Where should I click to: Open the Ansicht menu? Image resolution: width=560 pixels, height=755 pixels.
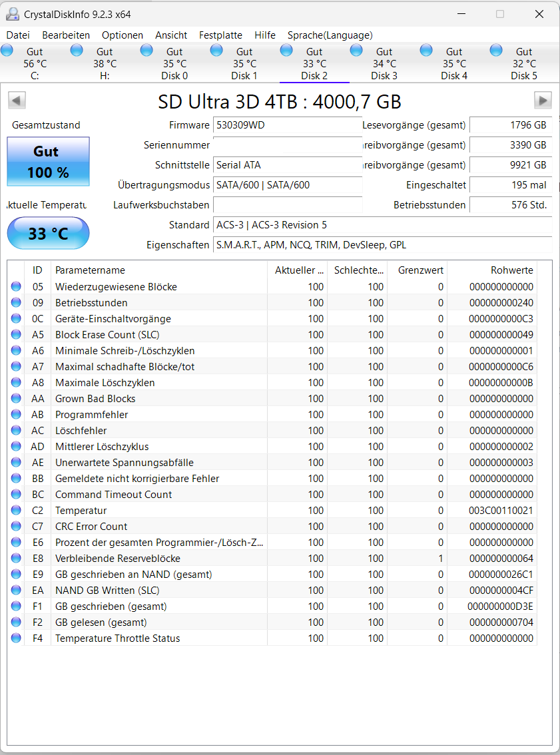pos(171,35)
